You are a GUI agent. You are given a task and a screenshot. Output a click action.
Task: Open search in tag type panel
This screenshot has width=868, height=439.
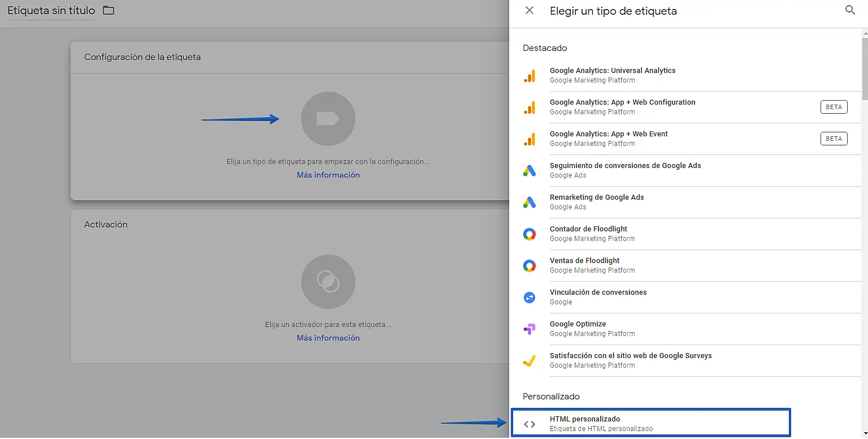tap(850, 11)
